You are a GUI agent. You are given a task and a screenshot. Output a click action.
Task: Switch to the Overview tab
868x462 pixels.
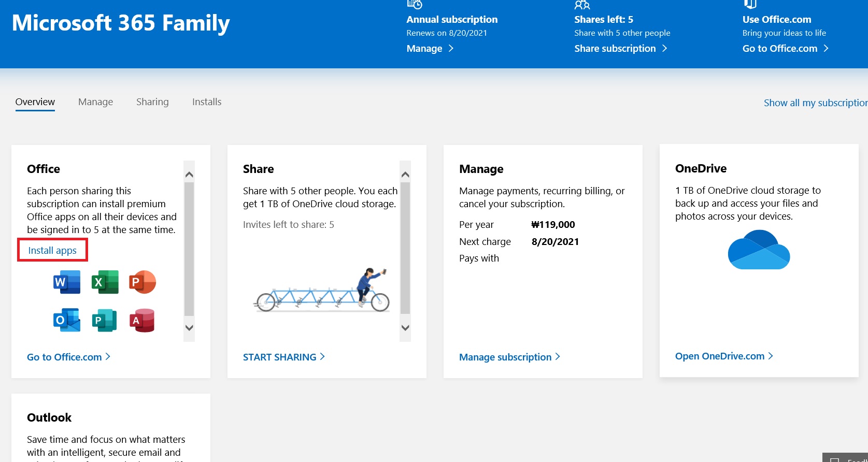[35, 102]
